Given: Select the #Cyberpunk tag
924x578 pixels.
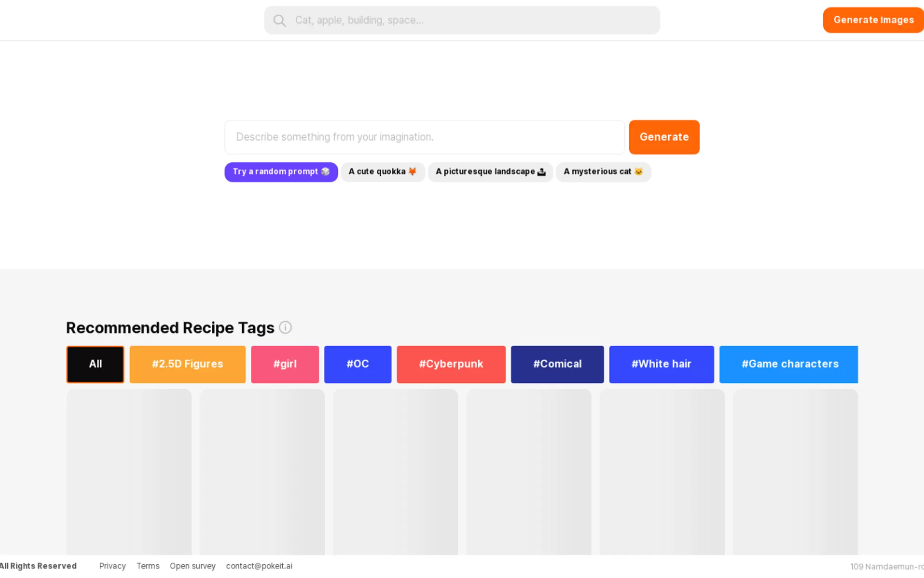Looking at the screenshot, I should coord(451,364).
